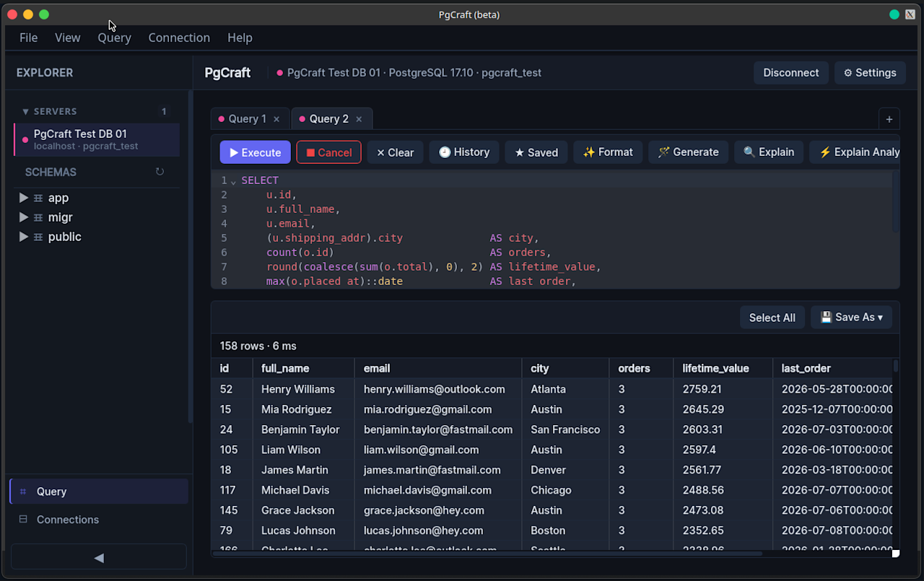The height and width of the screenshot is (581, 924).
Task: Switch to the Query 1 tab
Action: coord(250,119)
